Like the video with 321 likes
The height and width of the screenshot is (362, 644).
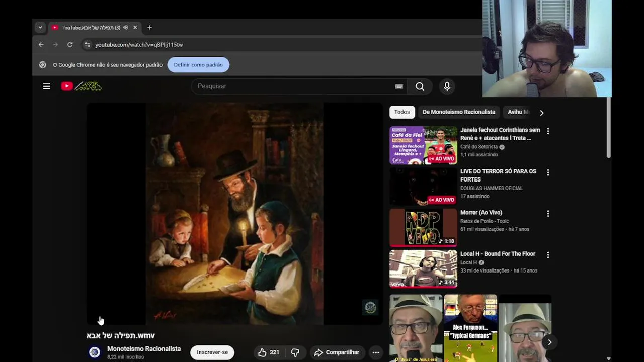(269, 352)
